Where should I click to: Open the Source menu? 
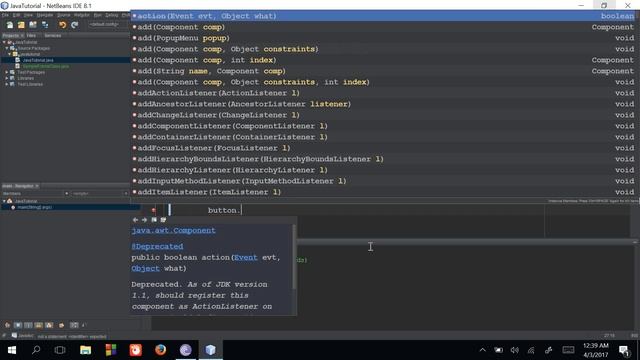click(x=63, y=15)
